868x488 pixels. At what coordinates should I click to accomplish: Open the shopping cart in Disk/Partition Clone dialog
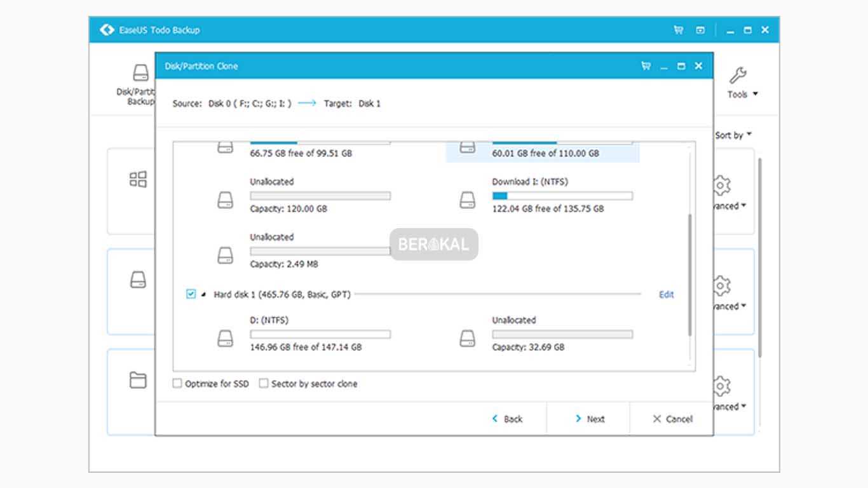(x=646, y=66)
